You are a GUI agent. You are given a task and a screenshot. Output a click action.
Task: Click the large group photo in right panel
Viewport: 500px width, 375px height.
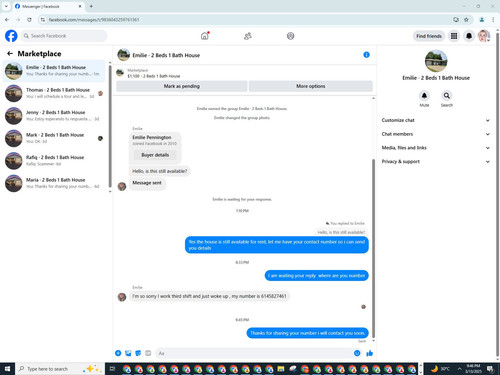[436, 61]
